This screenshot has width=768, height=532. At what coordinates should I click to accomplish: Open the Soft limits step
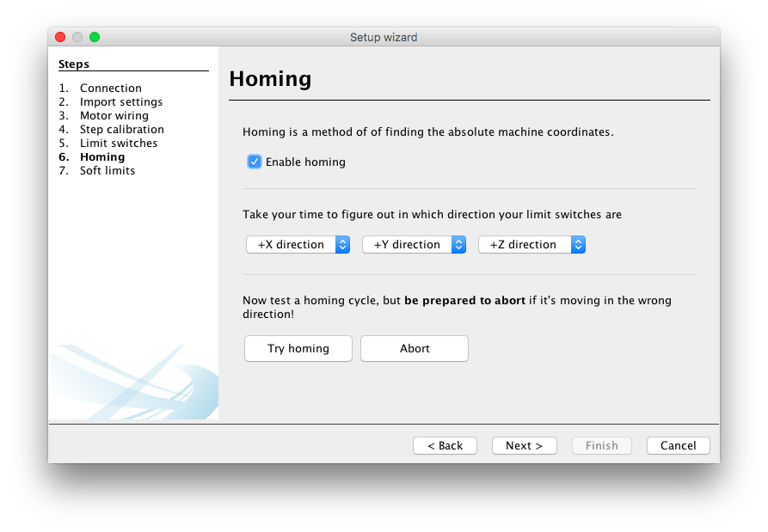click(107, 170)
